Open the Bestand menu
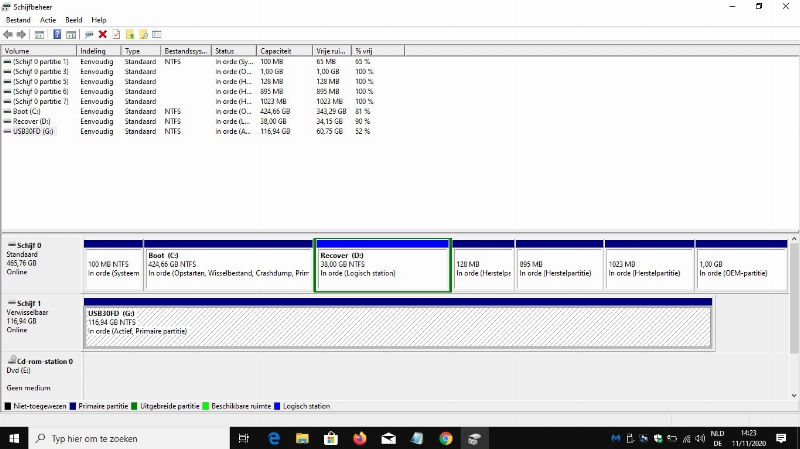This screenshot has width=800, height=449. 18,20
